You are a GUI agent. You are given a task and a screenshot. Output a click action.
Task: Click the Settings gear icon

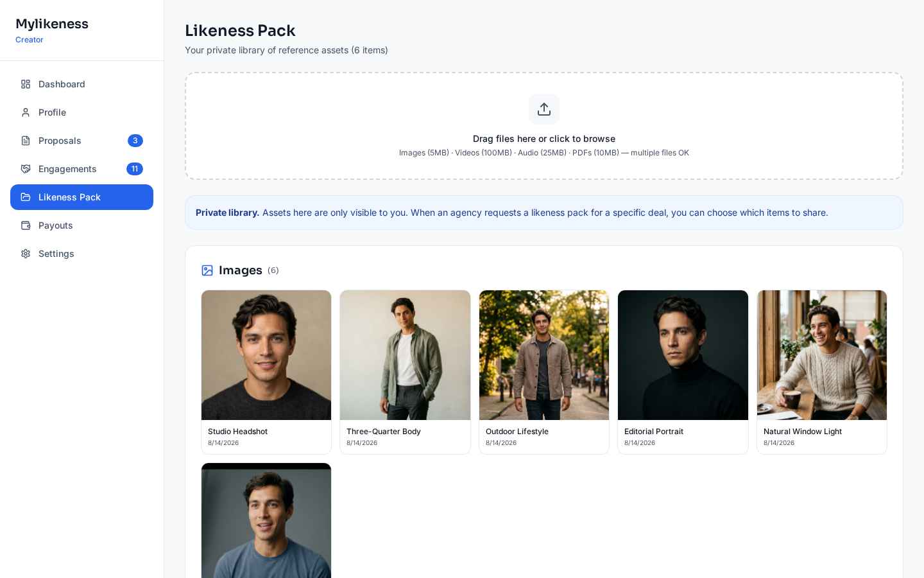[26, 254]
